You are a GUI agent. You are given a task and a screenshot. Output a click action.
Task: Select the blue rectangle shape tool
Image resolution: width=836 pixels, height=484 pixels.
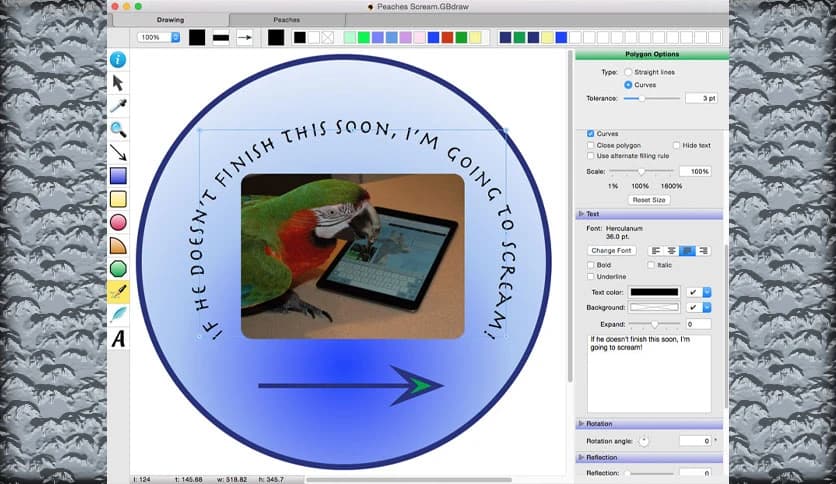pos(118,176)
